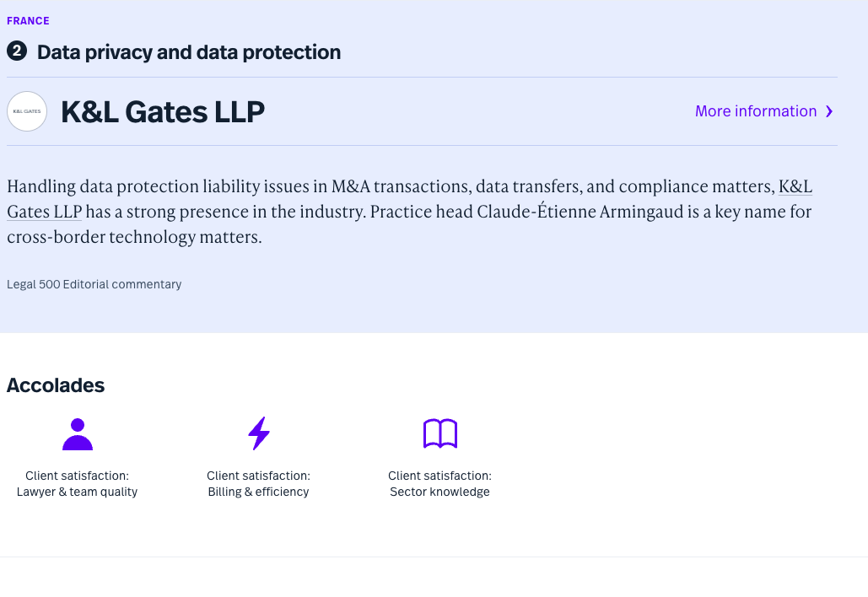Click the Accolades section heading
This screenshot has height=597, width=868.
pyautogui.click(x=56, y=385)
